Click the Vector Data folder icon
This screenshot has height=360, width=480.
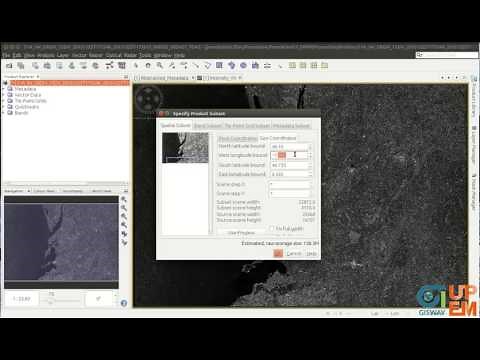(10, 95)
